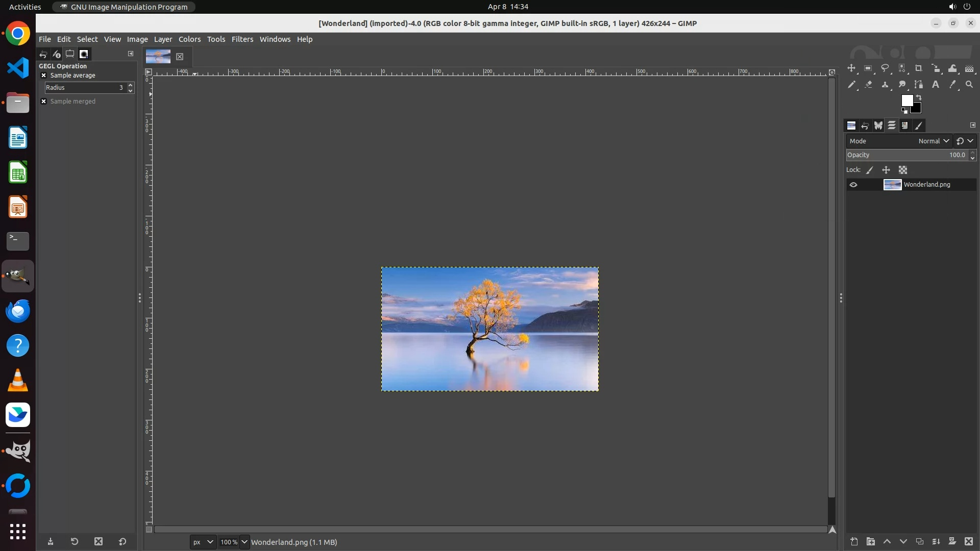Image resolution: width=980 pixels, height=551 pixels.
Task: Toggle the Sample average checkbox
Action: [x=44, y=76]
